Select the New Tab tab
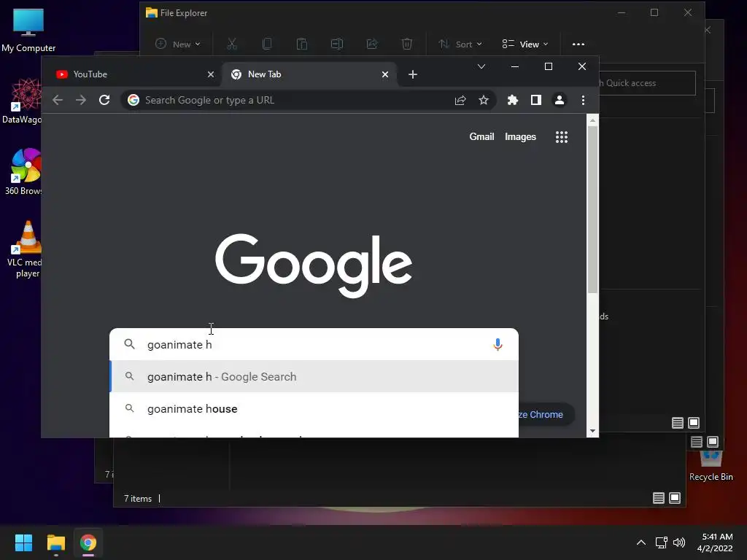 [309, 74]
